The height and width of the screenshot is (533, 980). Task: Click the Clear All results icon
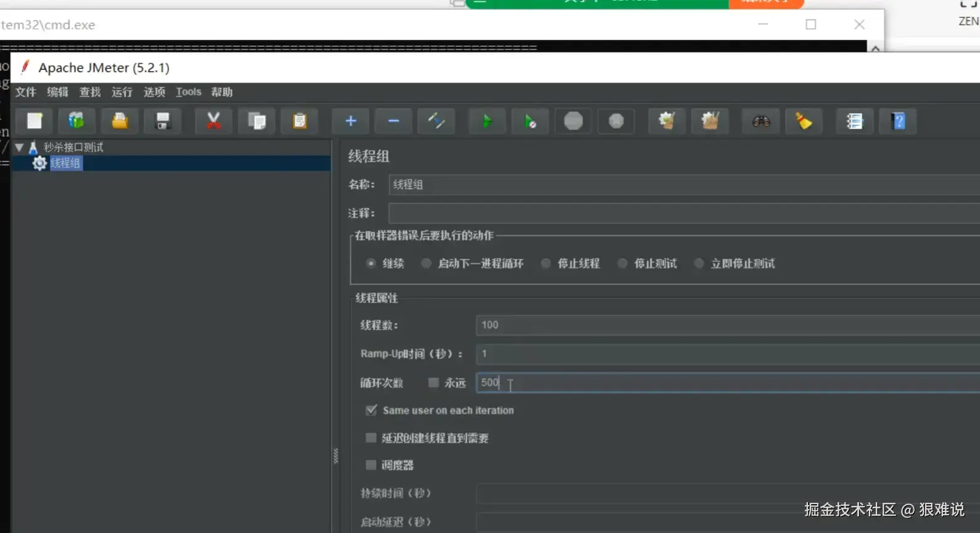pyautogui.click(x=710, y=121)
